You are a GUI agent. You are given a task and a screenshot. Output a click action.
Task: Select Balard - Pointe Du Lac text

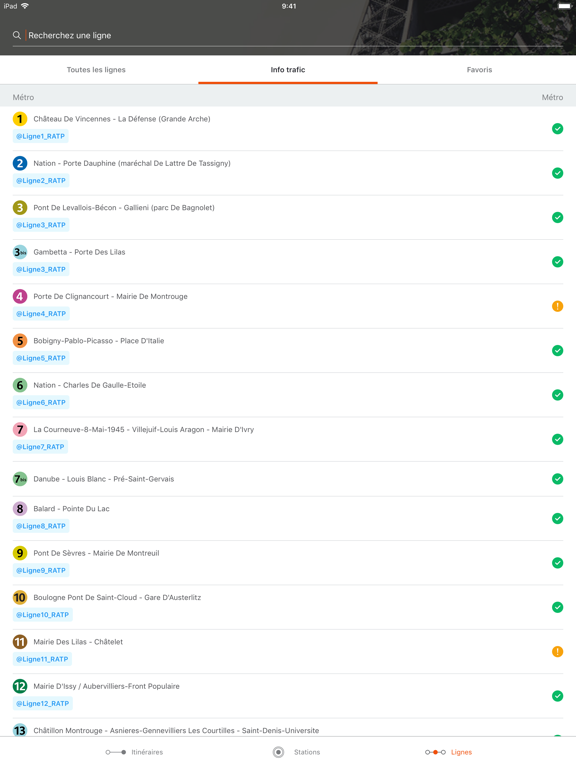[x=71, y=509]
